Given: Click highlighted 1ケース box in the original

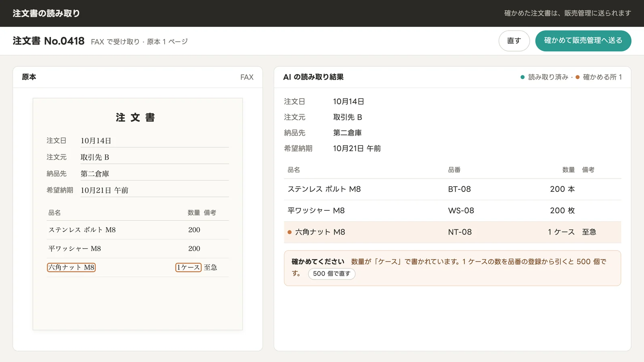Looking at the screenshot, I should (x=188, y=267).
